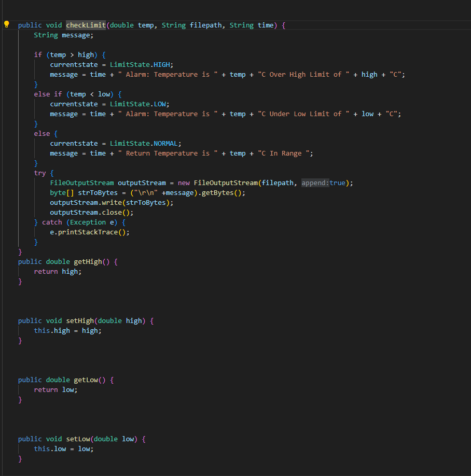This screenshot has height=476, width=471.
Task: Select the getHigh method name
Action: [87, 261]
